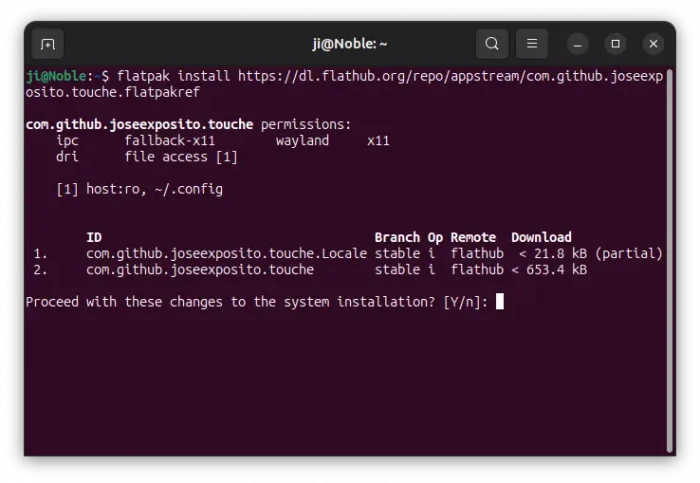Click the Branch column header
The image size is (700, 483).
click(397, 237)
